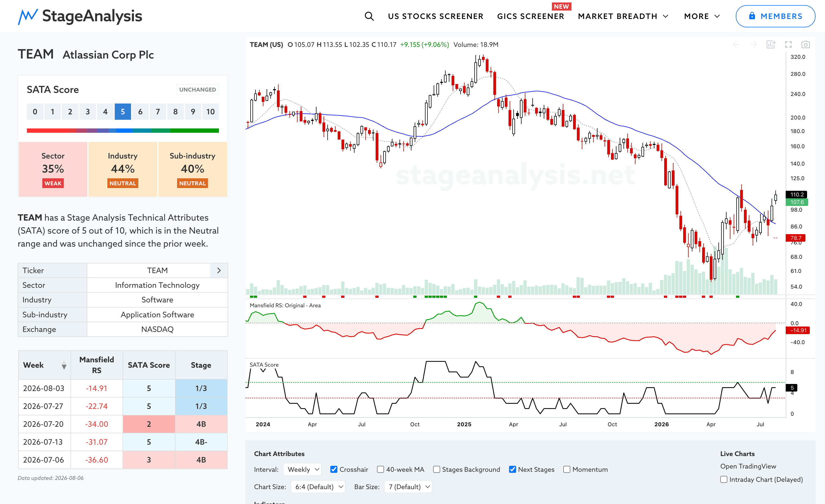Enable the Stages Background checkbox
825x504 pixels.
point(437,469)
